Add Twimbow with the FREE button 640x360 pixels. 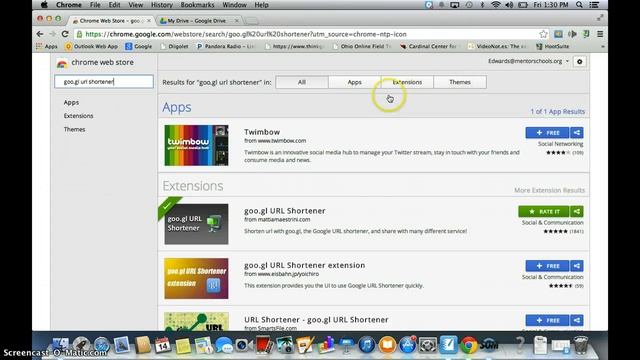pos(547,133)
